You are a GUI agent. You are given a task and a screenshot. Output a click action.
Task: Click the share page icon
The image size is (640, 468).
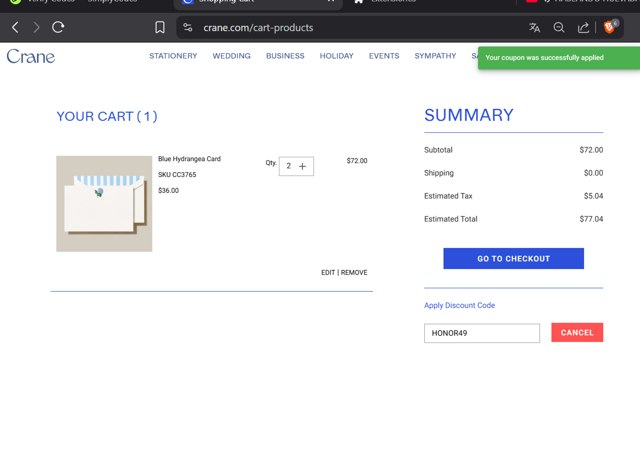[x=583, y=27]
